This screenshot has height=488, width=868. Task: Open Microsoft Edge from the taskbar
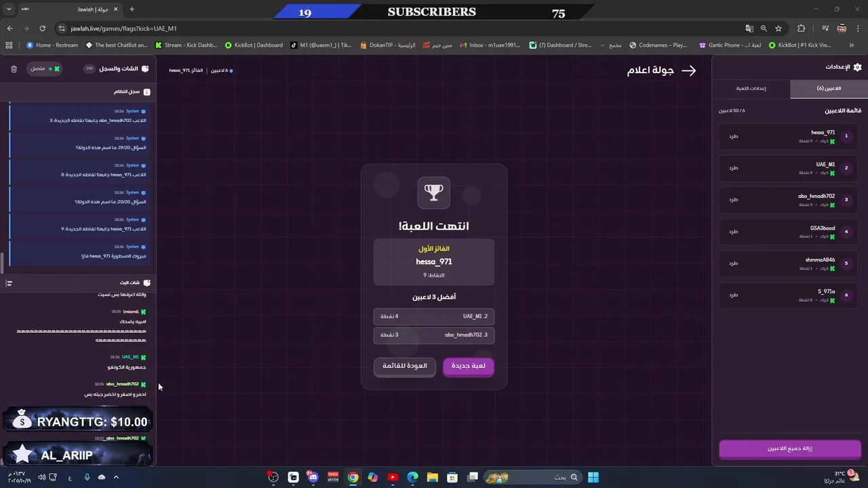413,477
